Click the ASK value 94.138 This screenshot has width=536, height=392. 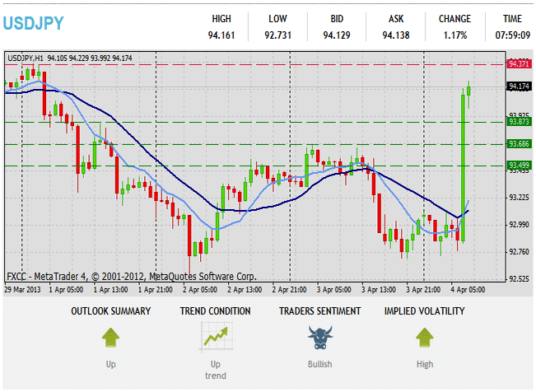click(396, 35)
